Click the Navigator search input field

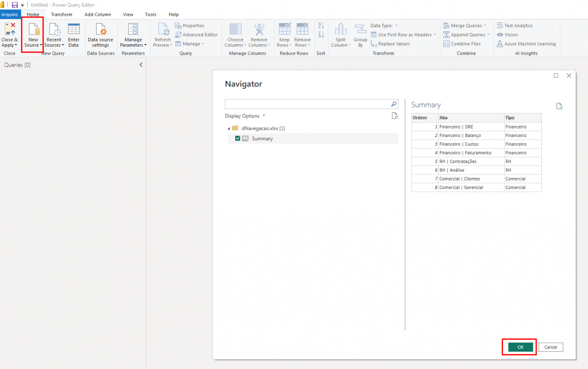[x=307, y=104]
